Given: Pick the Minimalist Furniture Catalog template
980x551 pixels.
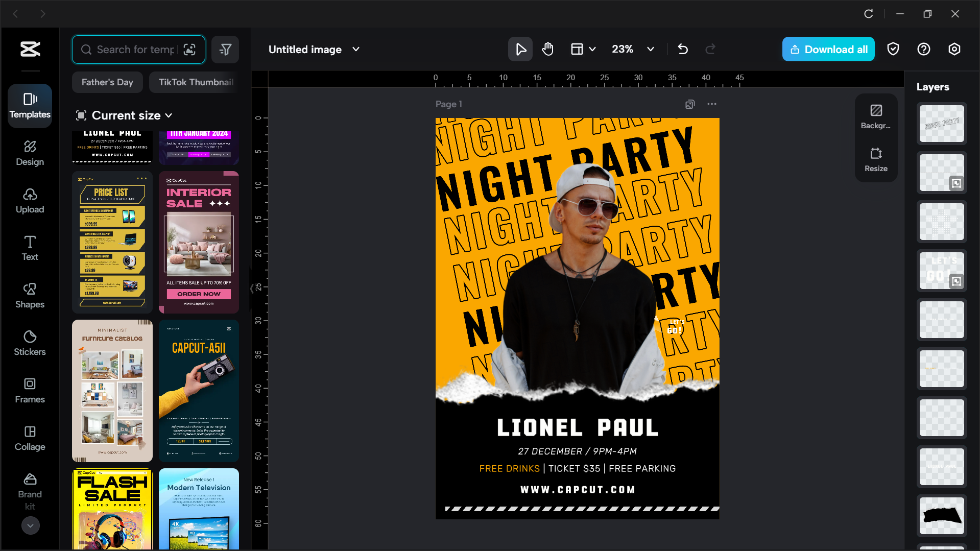Looking at the screenshot, I should coord(112,391).
